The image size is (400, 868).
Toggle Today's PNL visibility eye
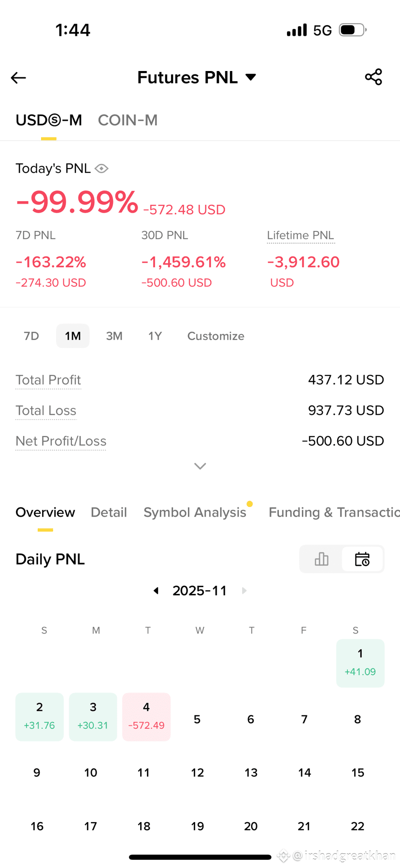pyautogui.click(x=101, y=168)
